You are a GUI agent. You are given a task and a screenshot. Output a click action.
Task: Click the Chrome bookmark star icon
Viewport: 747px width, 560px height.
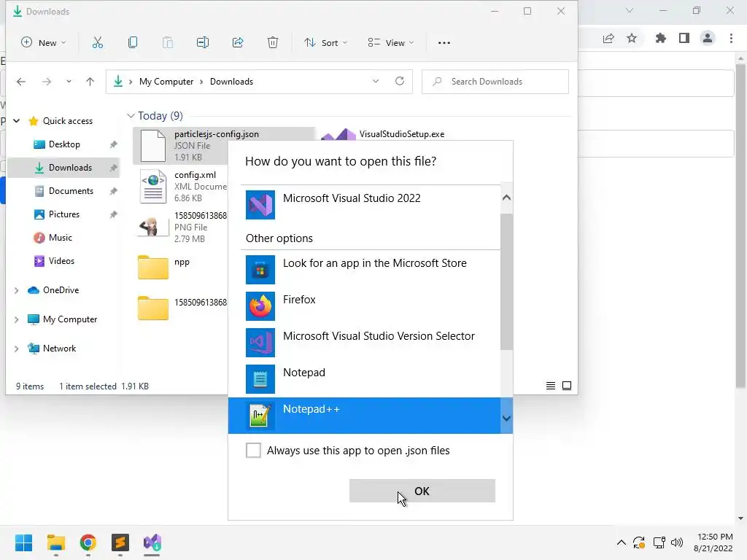[632, 38]
